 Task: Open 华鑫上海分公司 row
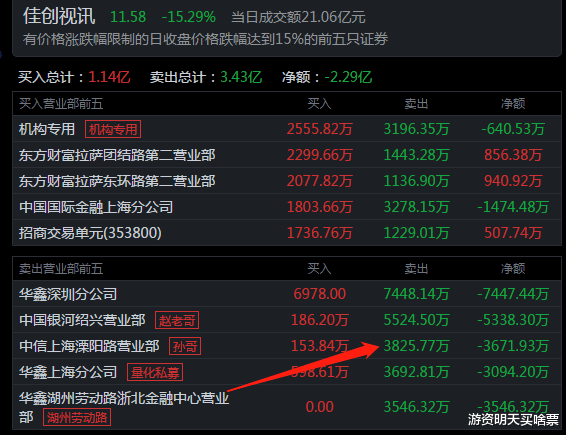click(x=287, y=372)
